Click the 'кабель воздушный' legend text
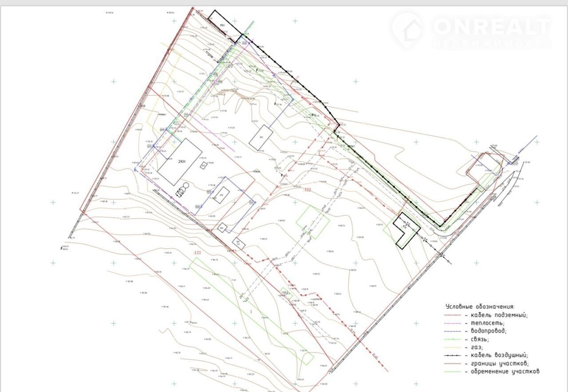 click(498, 355)
